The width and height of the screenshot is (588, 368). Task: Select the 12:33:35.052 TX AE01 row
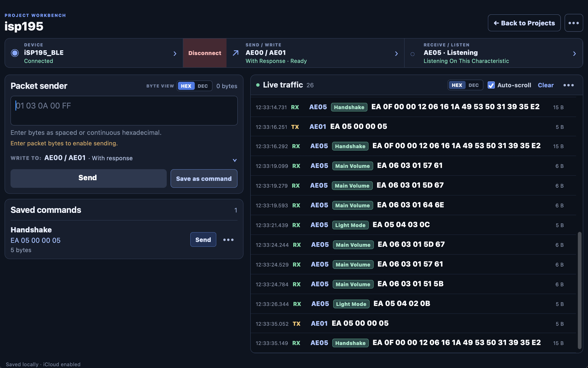click(x=413, y=323)
